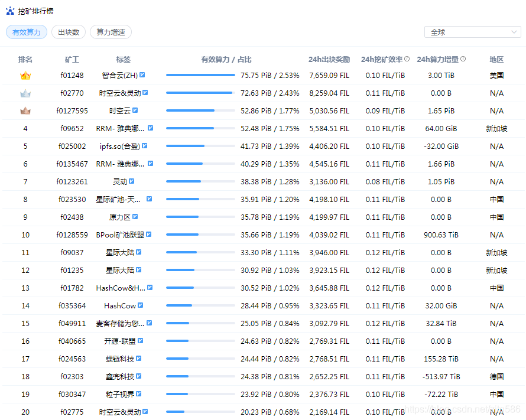Open miner f02770 details
This screenshot has width=526, height=420.
(72, 93)
